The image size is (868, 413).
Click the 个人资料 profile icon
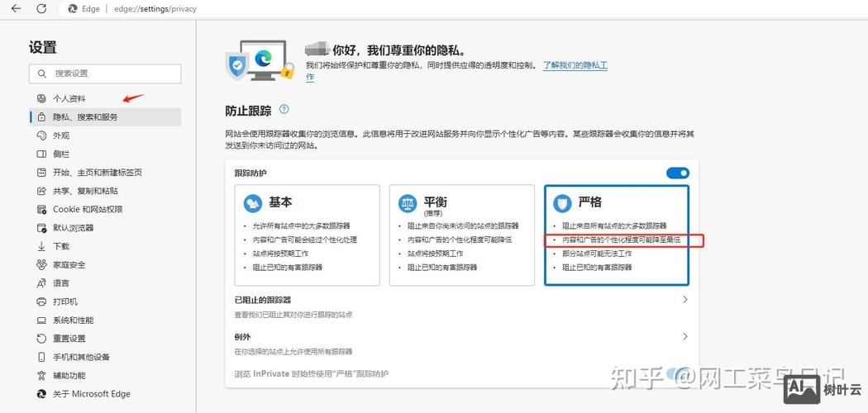point(41,98)
